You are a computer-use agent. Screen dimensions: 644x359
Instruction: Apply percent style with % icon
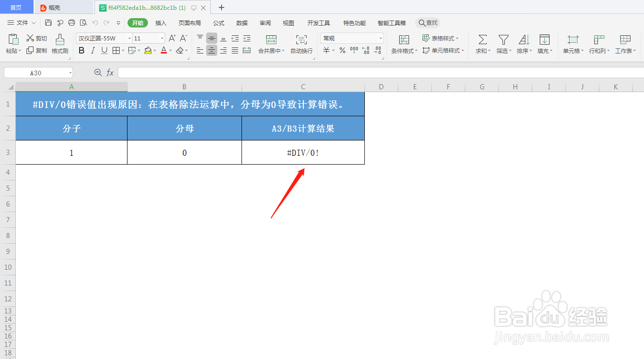click(x=342, y=50)
